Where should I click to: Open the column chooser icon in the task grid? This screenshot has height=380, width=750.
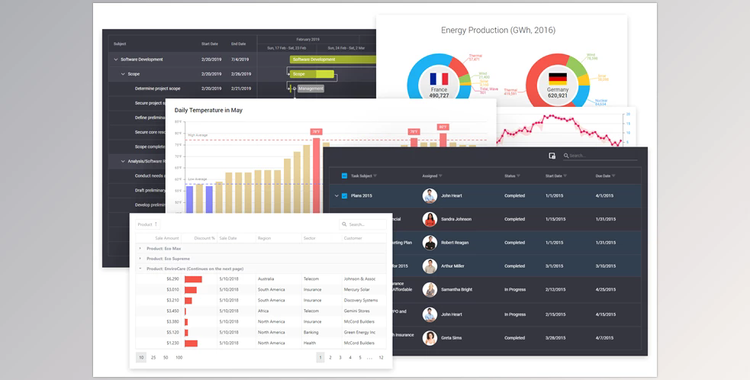(x=552, y=156)
